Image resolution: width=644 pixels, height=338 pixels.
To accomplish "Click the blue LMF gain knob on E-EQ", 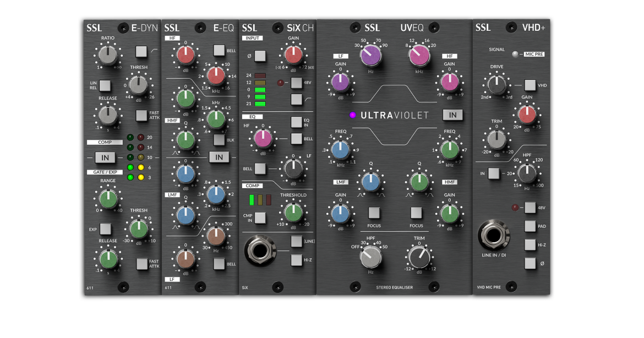I will point(185,174).
